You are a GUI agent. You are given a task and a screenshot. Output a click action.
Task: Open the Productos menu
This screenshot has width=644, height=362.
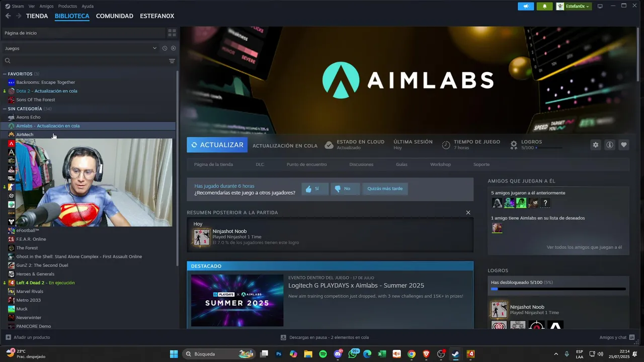tap(67, 6)
